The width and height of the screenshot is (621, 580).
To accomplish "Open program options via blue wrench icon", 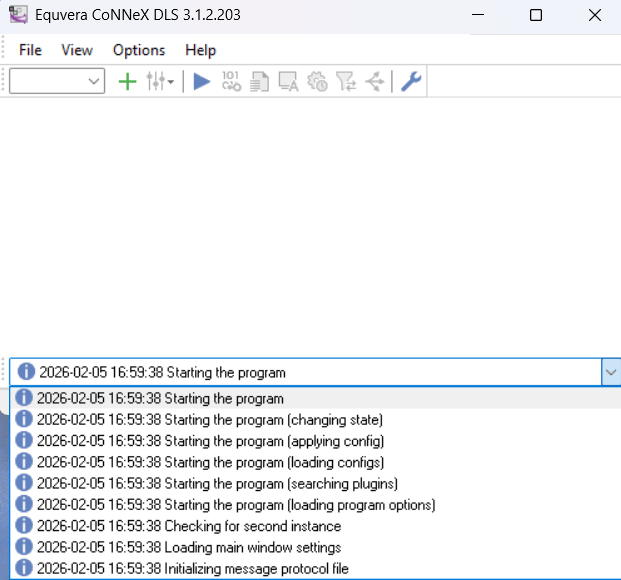I will click(x=411, y=82).
